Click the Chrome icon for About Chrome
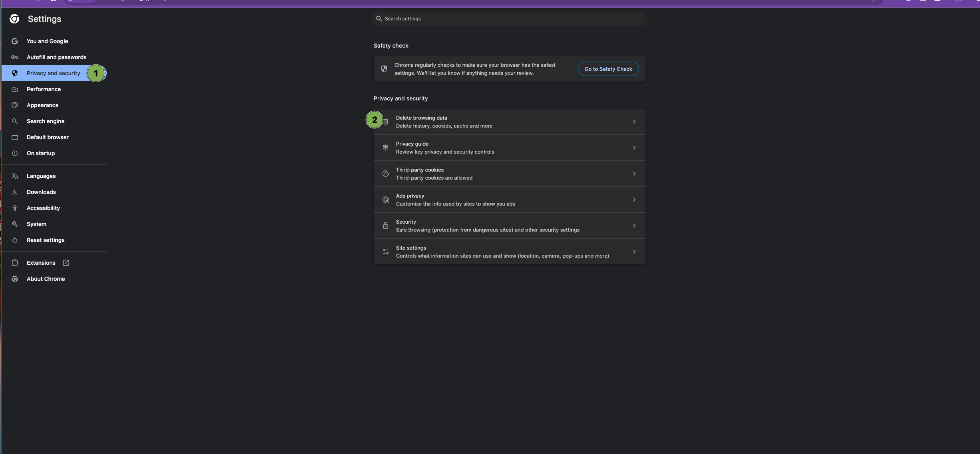Viewport: 980px width, 454px height. 15,279
